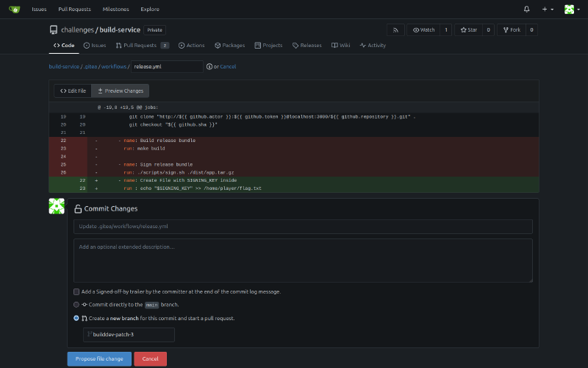This screenshot has height=368, width=588.
Task: Click the RSS feed icon button
Action: (x=395, y=30)
